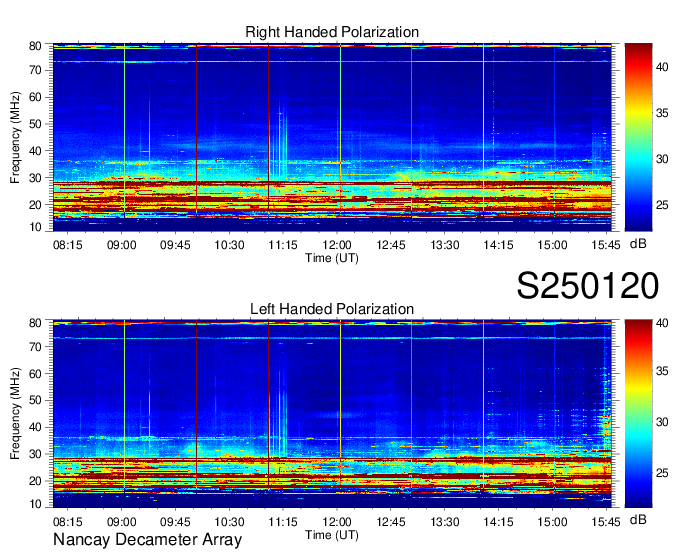Click the "09:45" time tick under Right Handed plot
Image resolution: width=680 pixels, height=552 pixels.
(x=175, y=245)
